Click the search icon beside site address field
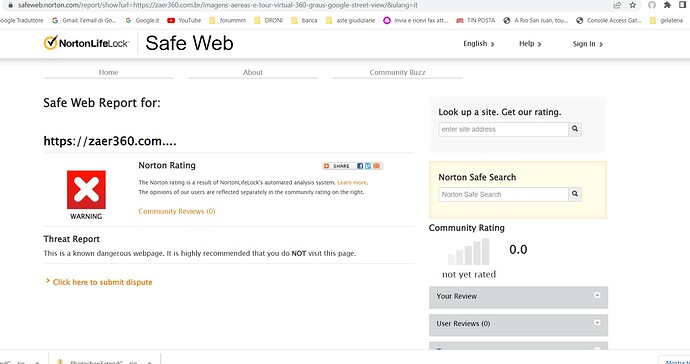This screenshot has height=364, width=690. click(x=575, y=129)
